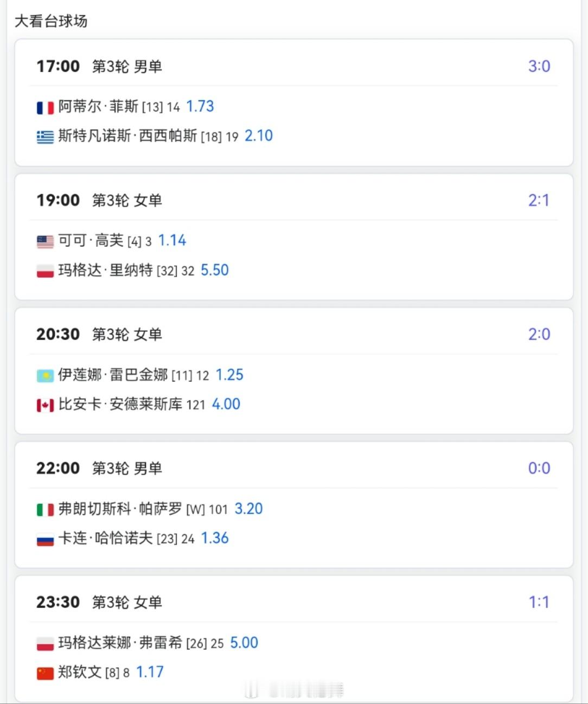This screenshot has width=588, height=704.
Task: Click the Greek flag beside 西西帕斯
Action: tap(45, 137)
